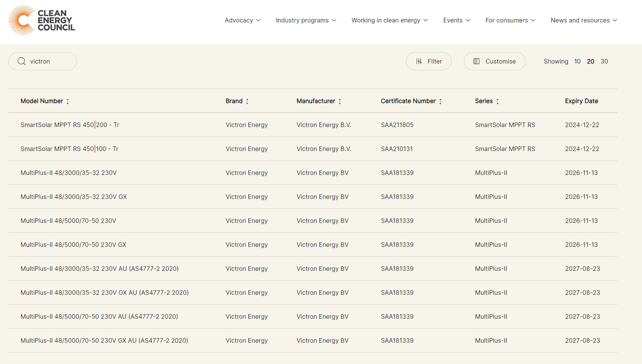Click the Clean Energy Council logo
642x364 pixels.
[42, 20]
